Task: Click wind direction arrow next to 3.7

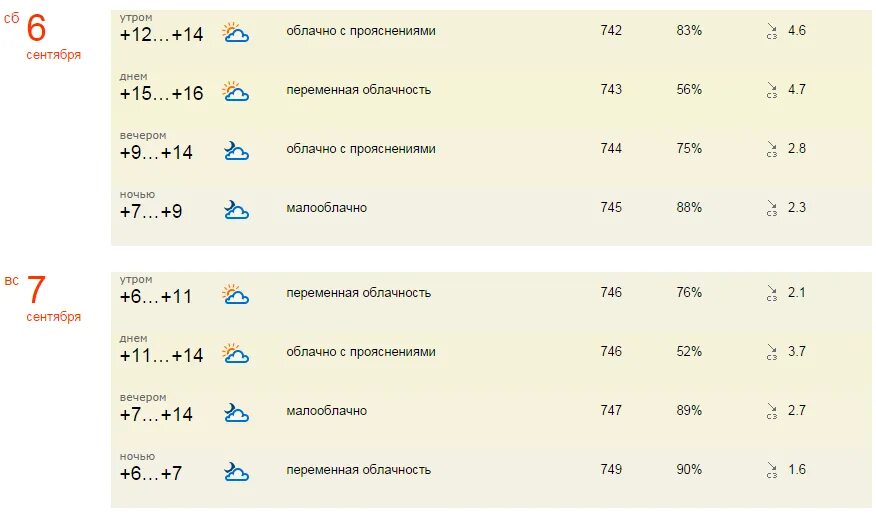Action: [x=772, y=349]
